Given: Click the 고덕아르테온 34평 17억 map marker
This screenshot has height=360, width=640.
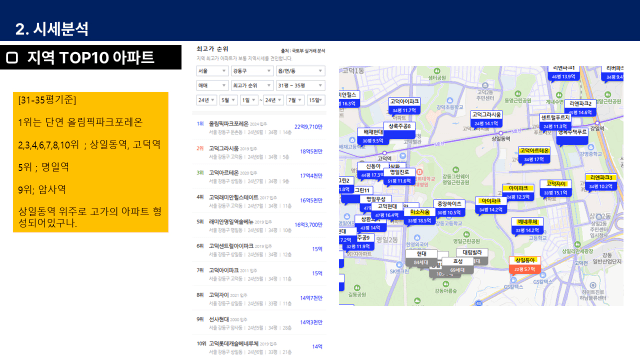Looking at the screenshot, I should 534,155.
